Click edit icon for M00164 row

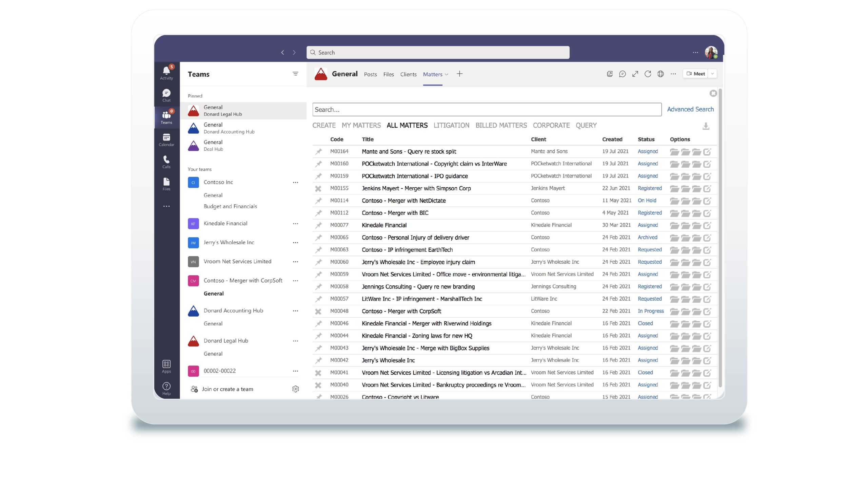[x=707, y=152]
